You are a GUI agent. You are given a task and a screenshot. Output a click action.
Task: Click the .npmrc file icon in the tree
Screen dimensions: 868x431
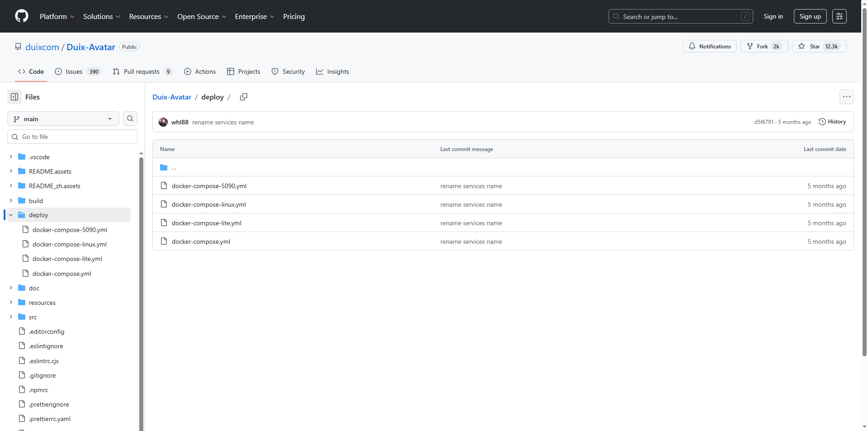pos(22,389)
